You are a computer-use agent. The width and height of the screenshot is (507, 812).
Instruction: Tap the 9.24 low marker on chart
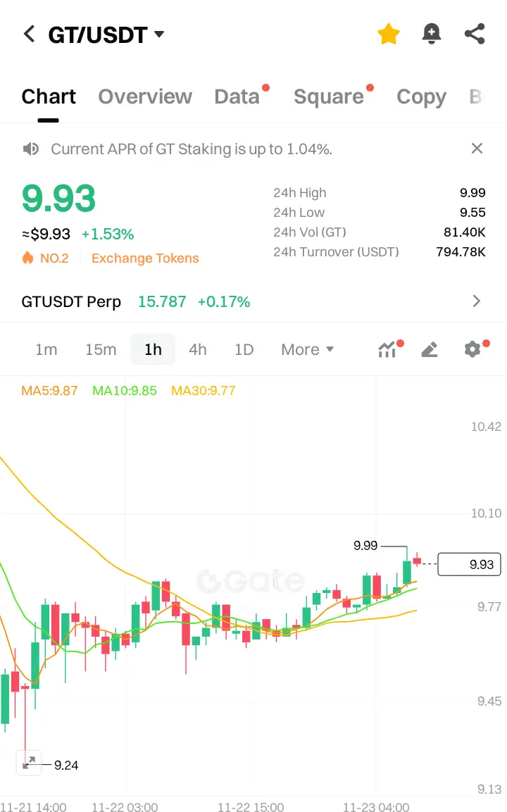66,765
